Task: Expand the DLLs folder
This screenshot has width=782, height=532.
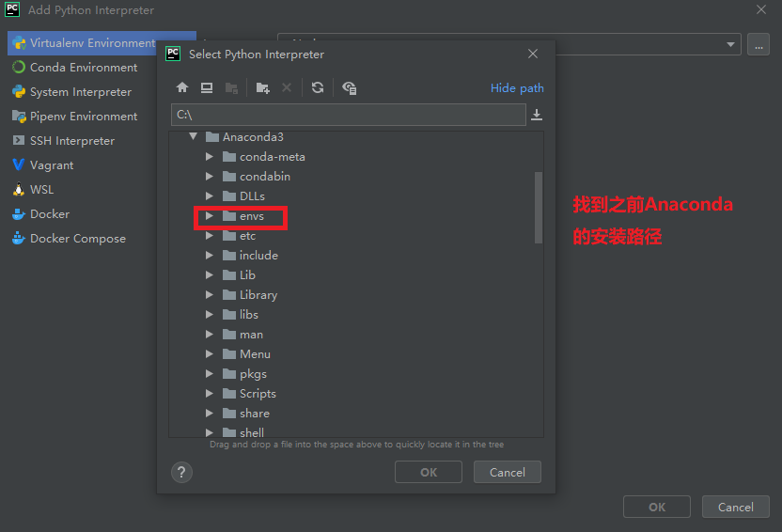Action: (x=210, y=196)
